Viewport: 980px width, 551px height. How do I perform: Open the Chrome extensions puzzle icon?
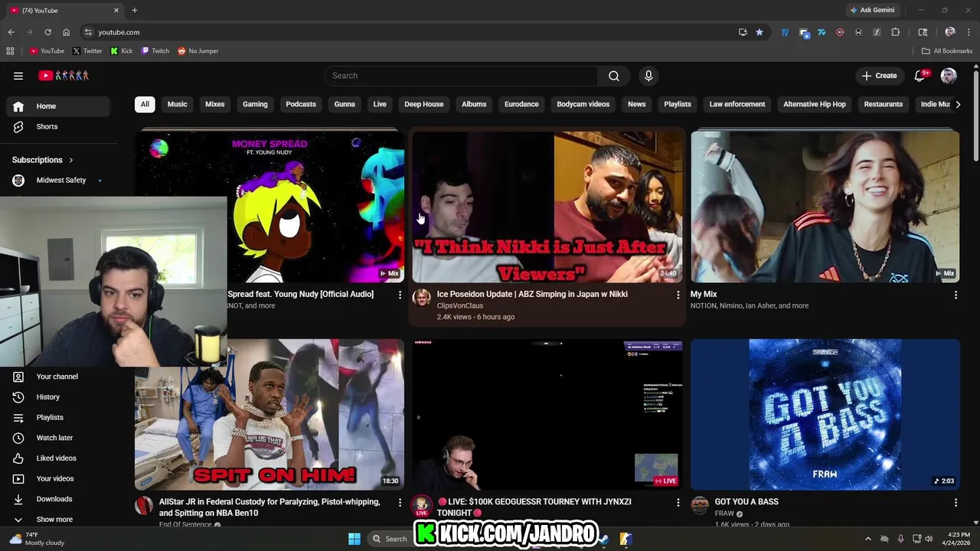(895, 32)
